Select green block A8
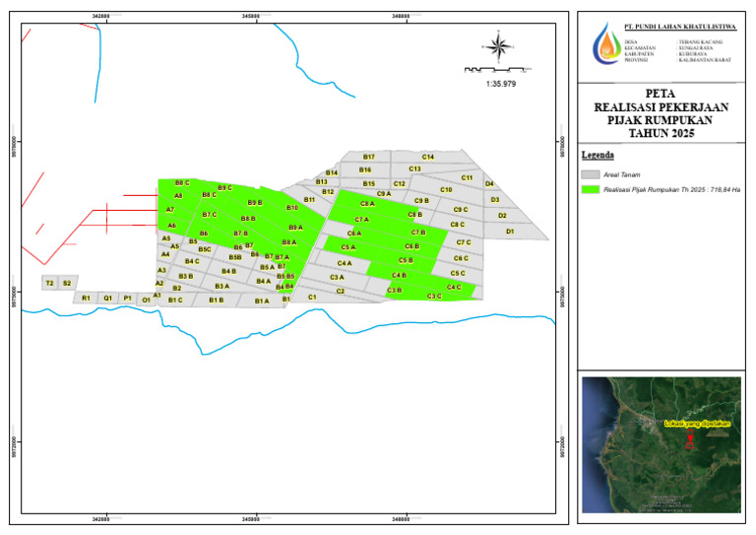This screenshot has height=535, width=756. coord(178,196)
